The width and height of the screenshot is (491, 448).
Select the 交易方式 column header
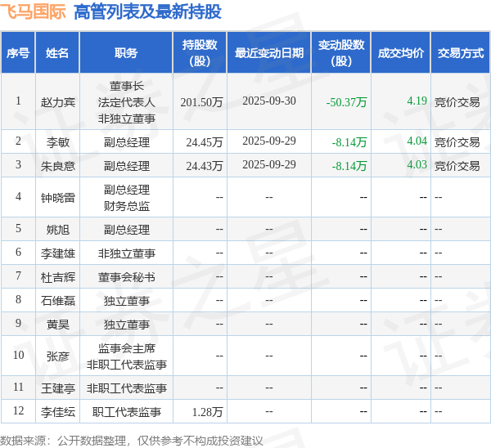[461, 53]
